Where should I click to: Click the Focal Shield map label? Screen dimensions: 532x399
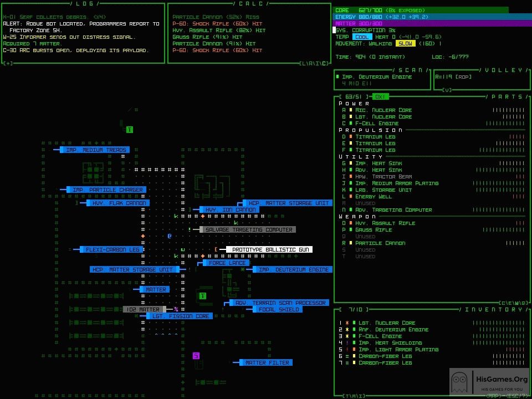(x=278, y=309)
